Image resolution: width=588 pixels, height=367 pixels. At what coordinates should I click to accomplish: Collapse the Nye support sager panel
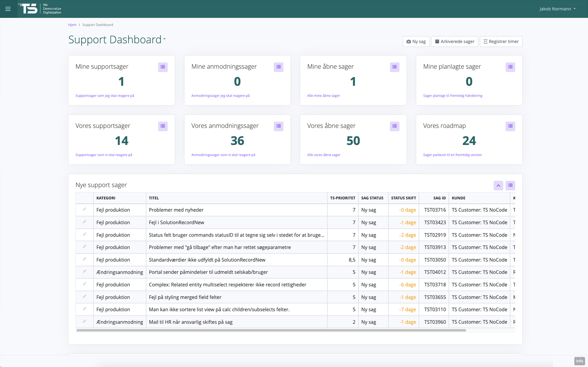click(498, 185)
